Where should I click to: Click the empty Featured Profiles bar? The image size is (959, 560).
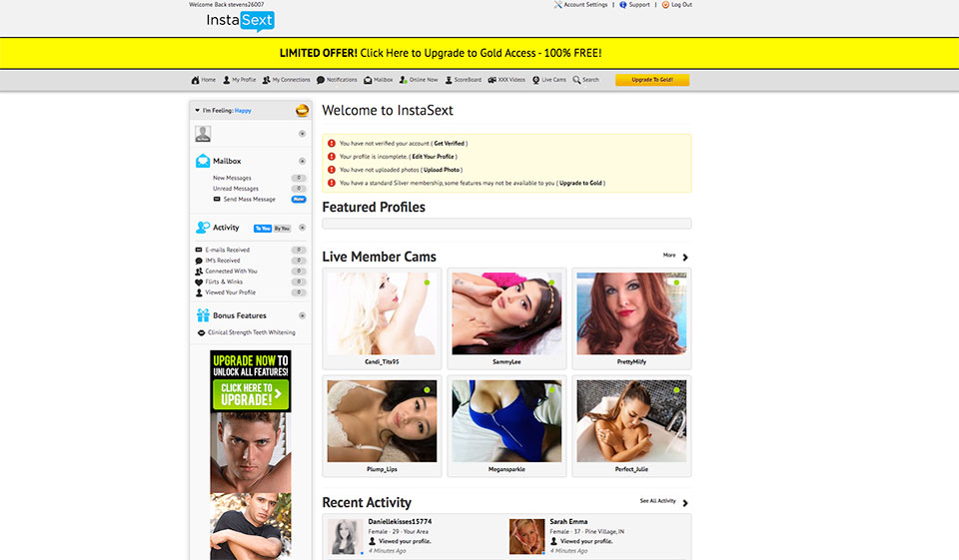[x=506, y=225]
